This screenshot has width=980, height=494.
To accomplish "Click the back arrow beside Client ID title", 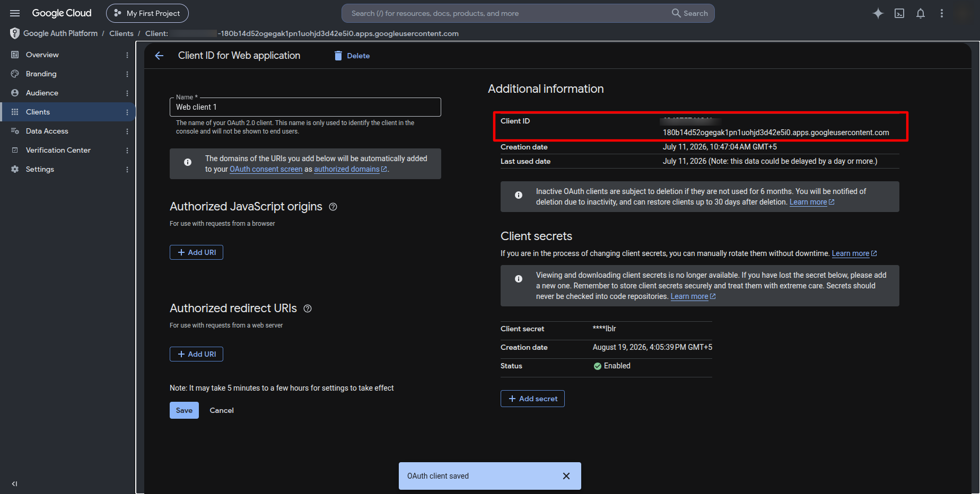I will pos(159,56).
